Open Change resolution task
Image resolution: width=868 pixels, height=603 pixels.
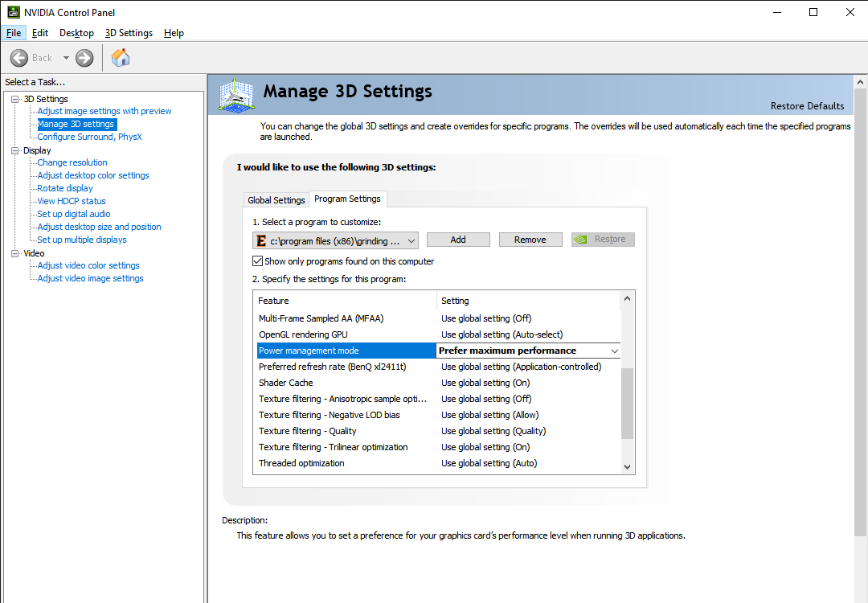click(x=72, y=162)
